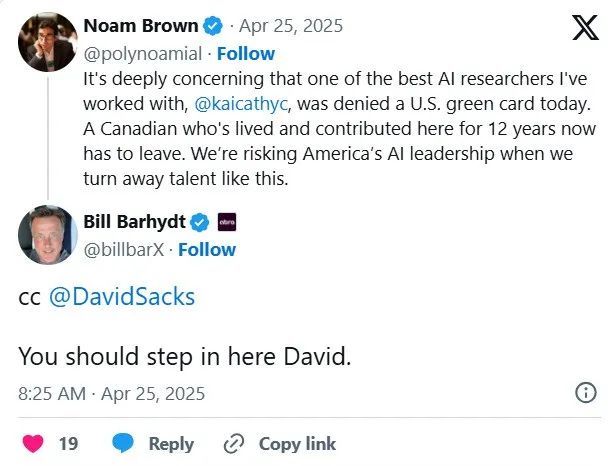Open the @DavidSacks mention link
Viewport: 615px width, 466px height.
[x=121, y=297]
